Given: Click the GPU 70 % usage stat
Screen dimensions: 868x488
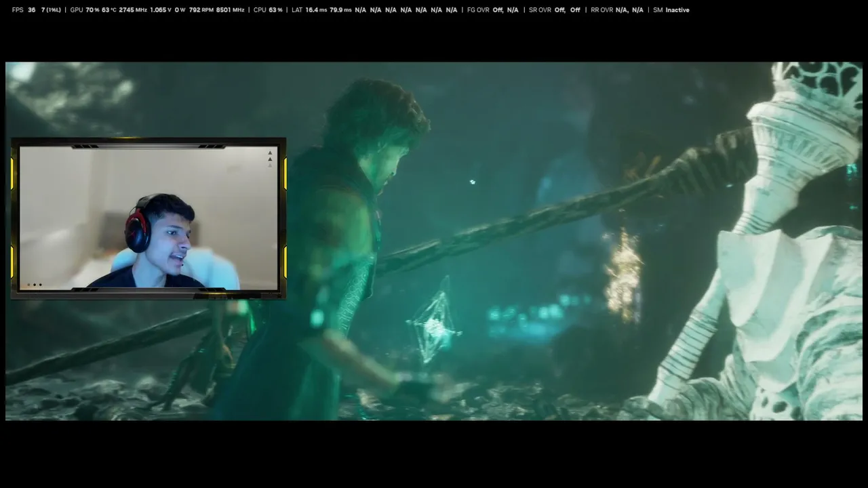Looking at the screenshot, I should coord(85,10).
